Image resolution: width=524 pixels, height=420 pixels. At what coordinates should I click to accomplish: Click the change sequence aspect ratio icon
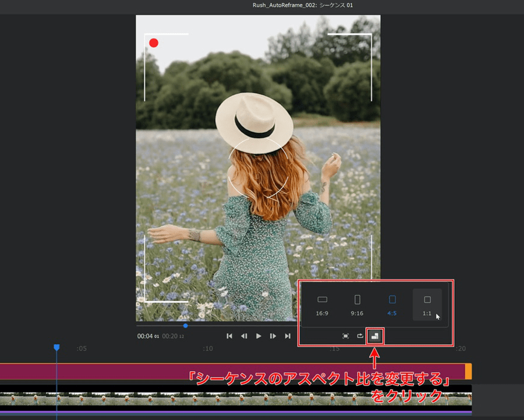(376, 336)
